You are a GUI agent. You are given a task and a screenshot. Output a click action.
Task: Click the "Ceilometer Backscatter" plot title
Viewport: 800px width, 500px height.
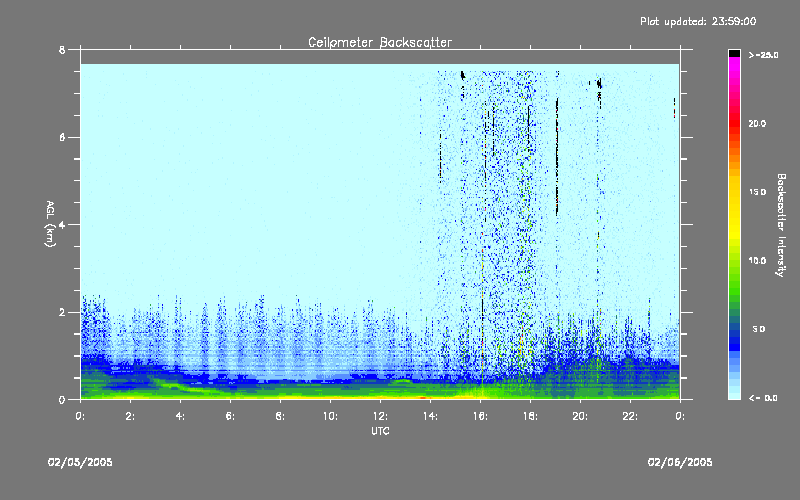tap(380, 42)
